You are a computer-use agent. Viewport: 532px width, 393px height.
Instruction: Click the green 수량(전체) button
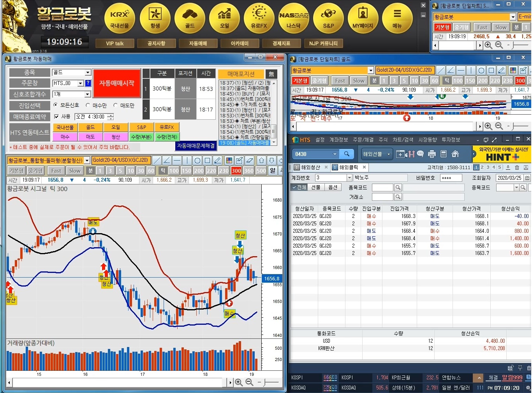click(167, 137)
